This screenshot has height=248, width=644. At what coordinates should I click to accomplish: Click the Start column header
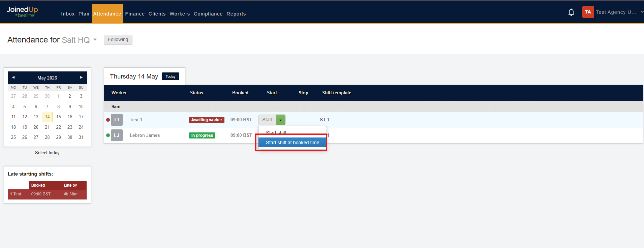coord(272,93)
